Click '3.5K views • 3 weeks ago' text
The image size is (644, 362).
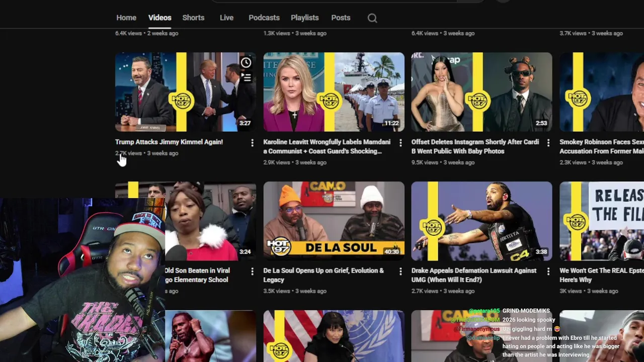tap(295, 291)
